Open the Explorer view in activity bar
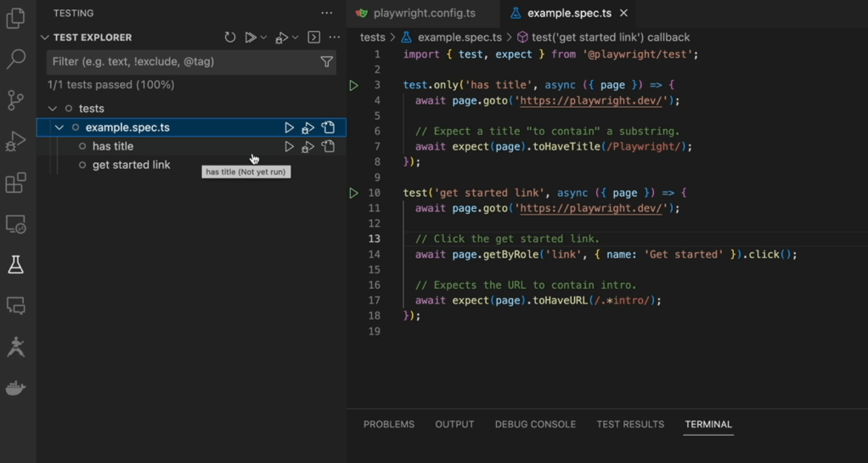 point(15,18)
